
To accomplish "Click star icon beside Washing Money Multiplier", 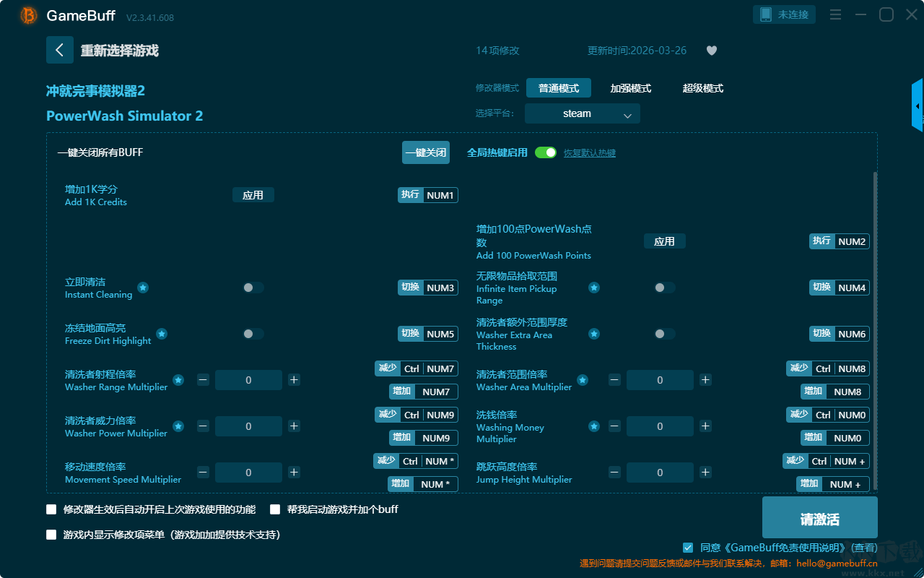I will coord(593,426).
